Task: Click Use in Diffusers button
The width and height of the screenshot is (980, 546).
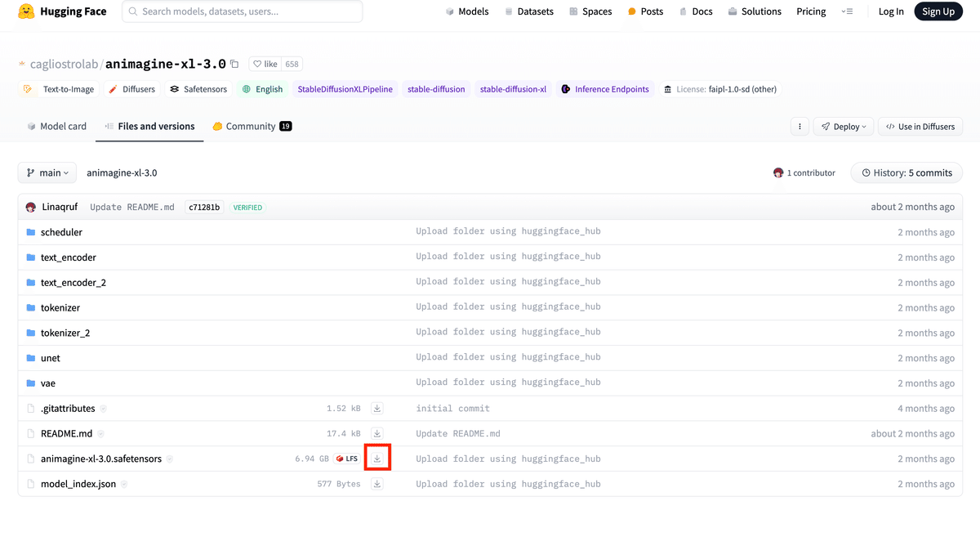Action: click(x=920, y=127)
